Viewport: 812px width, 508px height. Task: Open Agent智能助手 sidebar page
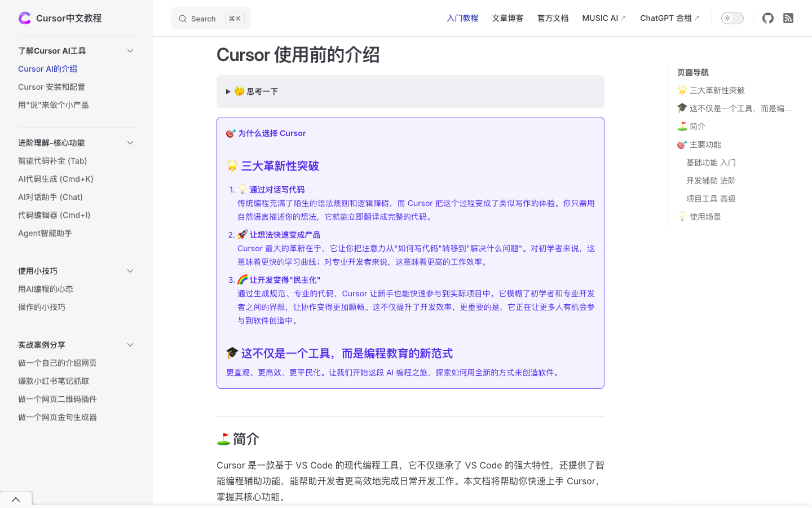coord(45,233)
